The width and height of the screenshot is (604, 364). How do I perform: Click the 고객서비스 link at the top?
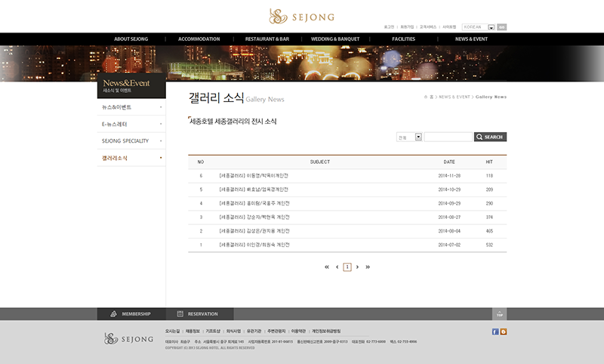point(428,27)
